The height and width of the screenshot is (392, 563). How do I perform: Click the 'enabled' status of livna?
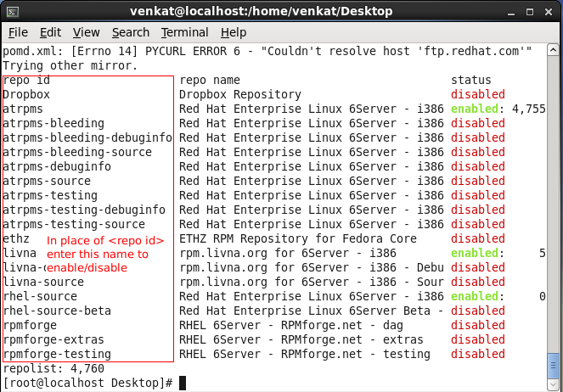coord(475,253)
